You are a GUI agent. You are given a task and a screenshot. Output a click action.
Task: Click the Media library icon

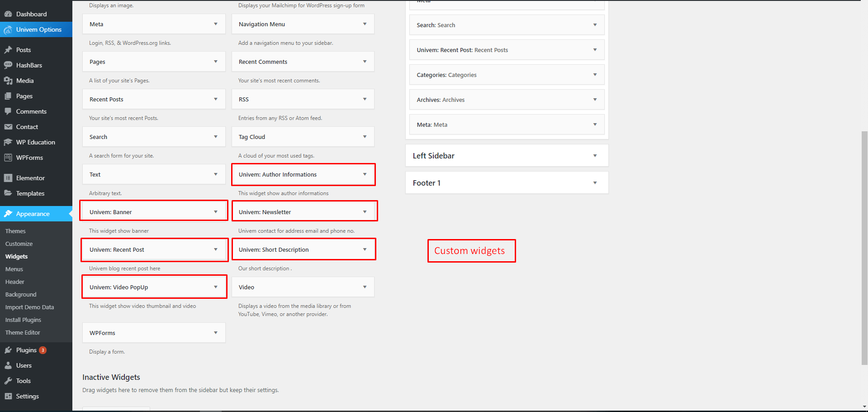(8, 81)
